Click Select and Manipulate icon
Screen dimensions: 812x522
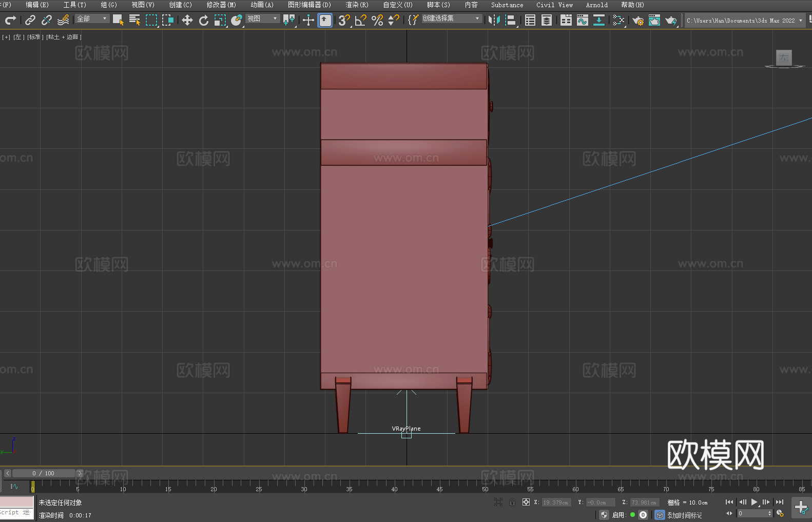[x=308, y=20]
